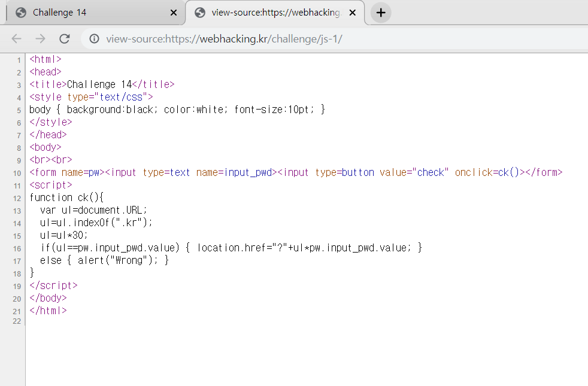This screenshot has height=386, width=588.
Task: Click 'var ul=document.URL;' line
Action: (94, 210)
